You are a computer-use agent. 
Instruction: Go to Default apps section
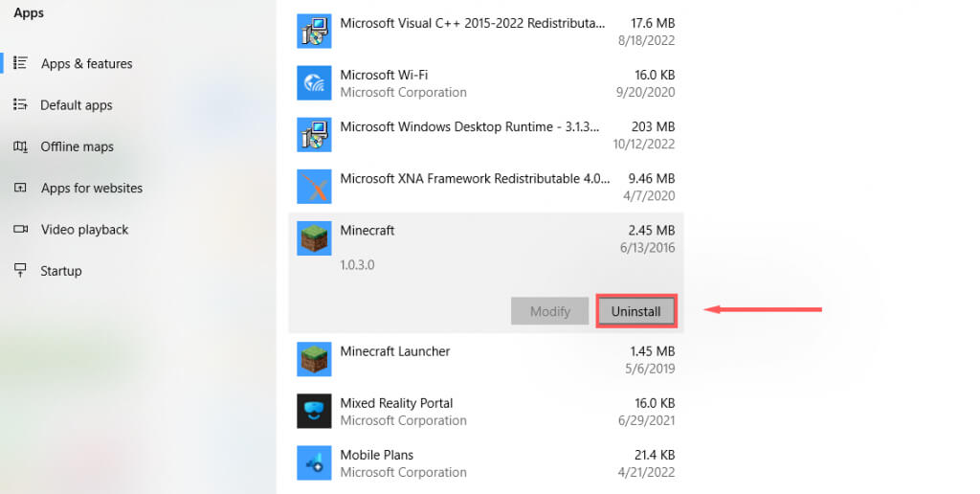pyautogui.click(x=76, y=105)
